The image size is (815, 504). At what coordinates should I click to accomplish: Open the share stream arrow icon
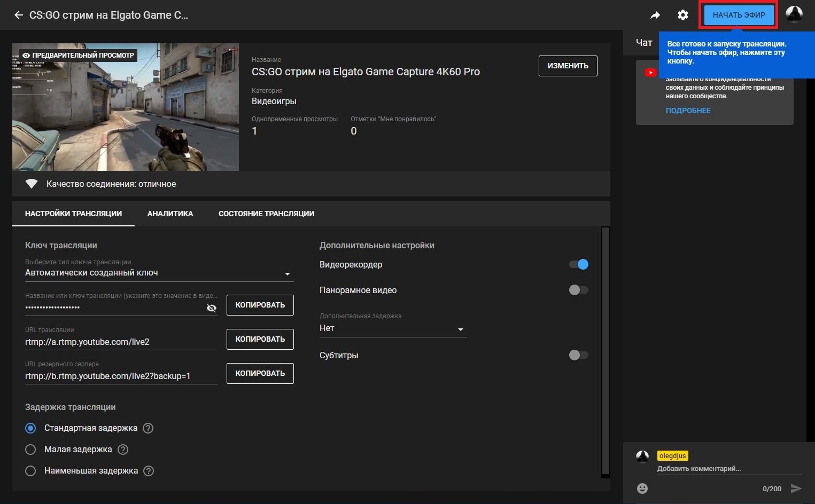[655, 15]
